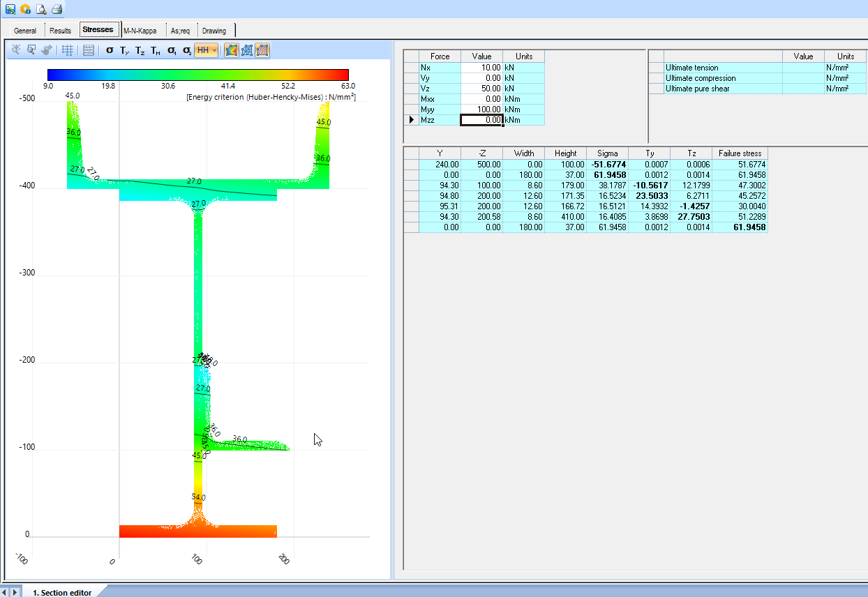Switch to the General tab
This screenshot has height=597, width=868.
pos(25,31)
